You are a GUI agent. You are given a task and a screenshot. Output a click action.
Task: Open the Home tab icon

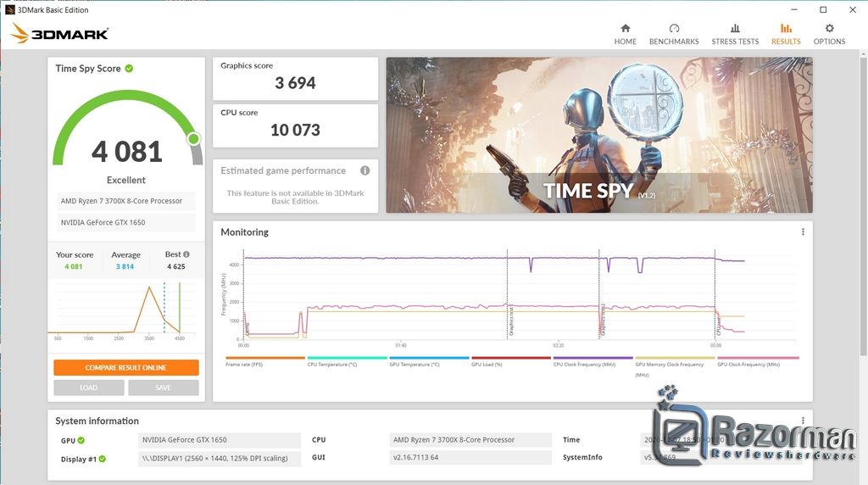coord(625,28)
